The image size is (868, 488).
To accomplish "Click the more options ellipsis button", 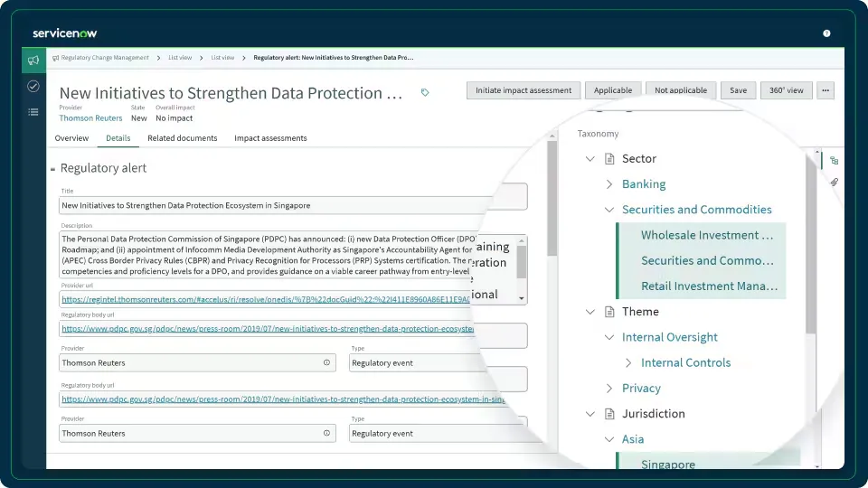I will point(825,90).
